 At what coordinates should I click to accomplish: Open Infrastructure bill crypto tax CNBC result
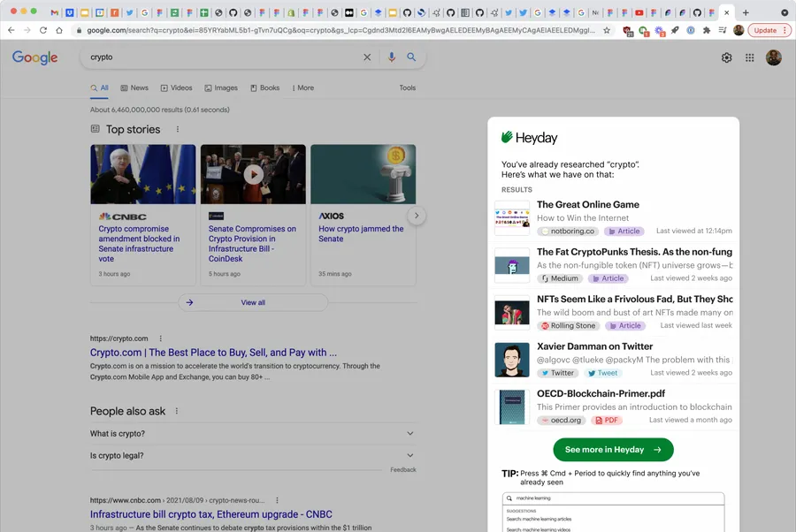pos(211,514)
